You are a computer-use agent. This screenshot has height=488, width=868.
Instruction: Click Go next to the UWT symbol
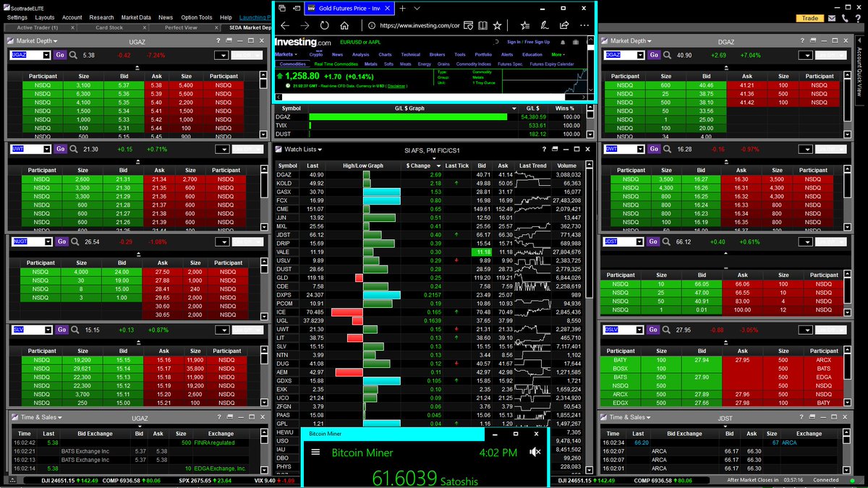point(60,149)
